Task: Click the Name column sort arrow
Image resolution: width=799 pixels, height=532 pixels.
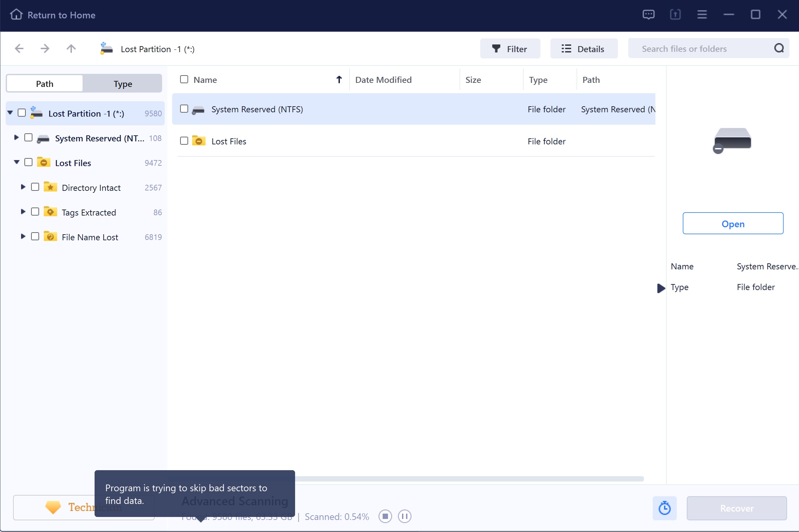Action: point(339,80)
